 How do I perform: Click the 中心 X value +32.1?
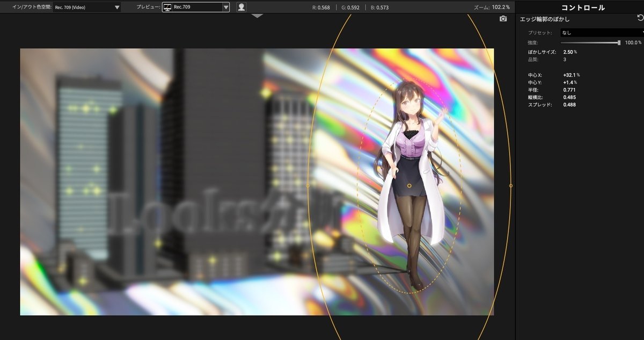pos(571,75)
